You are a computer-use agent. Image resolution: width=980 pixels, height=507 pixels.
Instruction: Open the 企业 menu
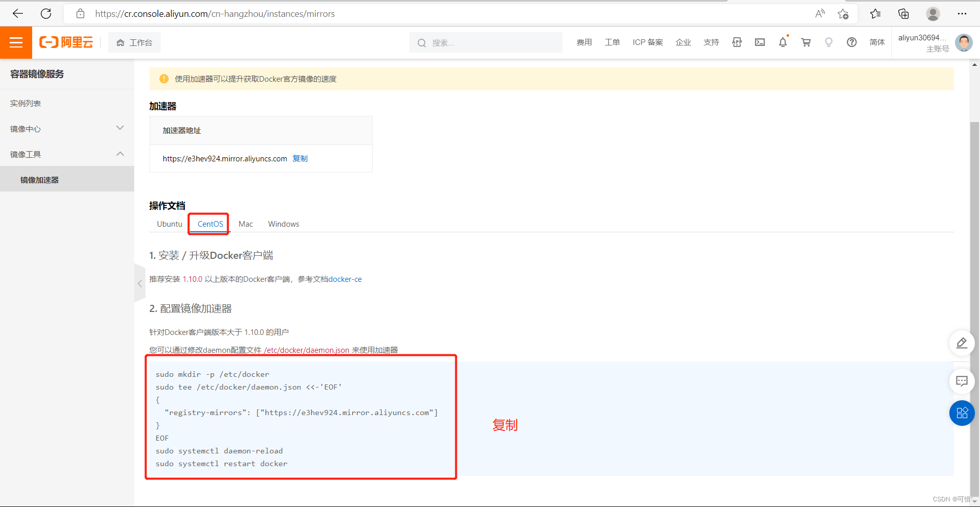coord(683,42)
